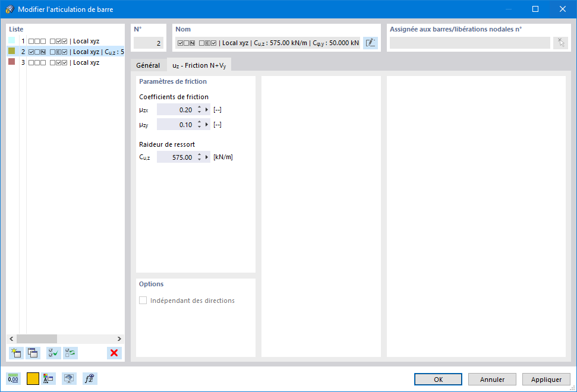Delete the selected hinge with the red X
This screenshot has height=392, width=577.
pos(114,353)
